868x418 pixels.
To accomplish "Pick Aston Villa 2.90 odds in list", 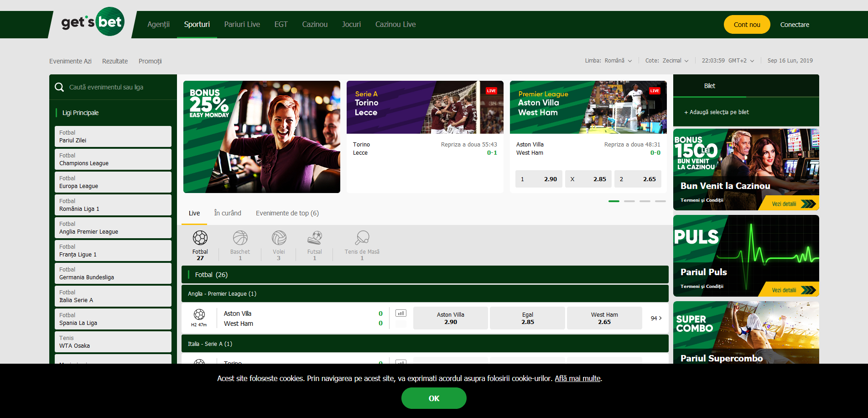I will point(451,318).
